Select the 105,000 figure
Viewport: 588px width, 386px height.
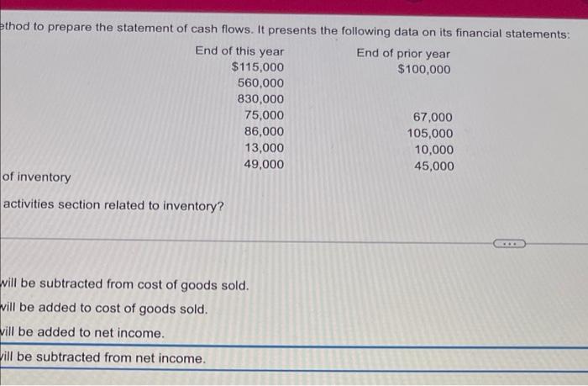pyautogui.click(x=430, y=134)
